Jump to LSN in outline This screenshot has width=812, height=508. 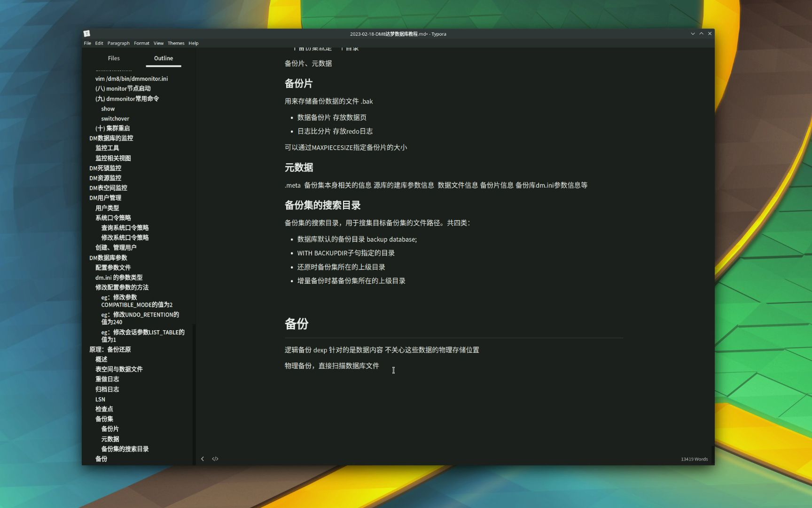(x=100, y=399)
